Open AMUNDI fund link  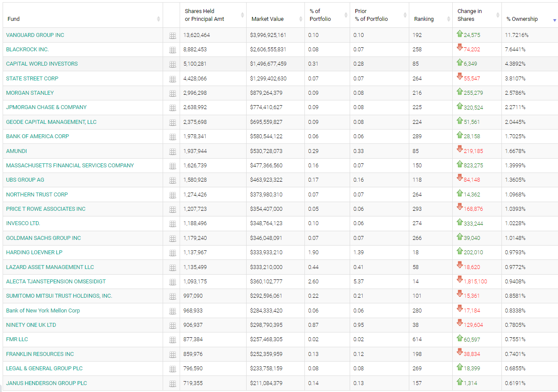tap(17, 151)
